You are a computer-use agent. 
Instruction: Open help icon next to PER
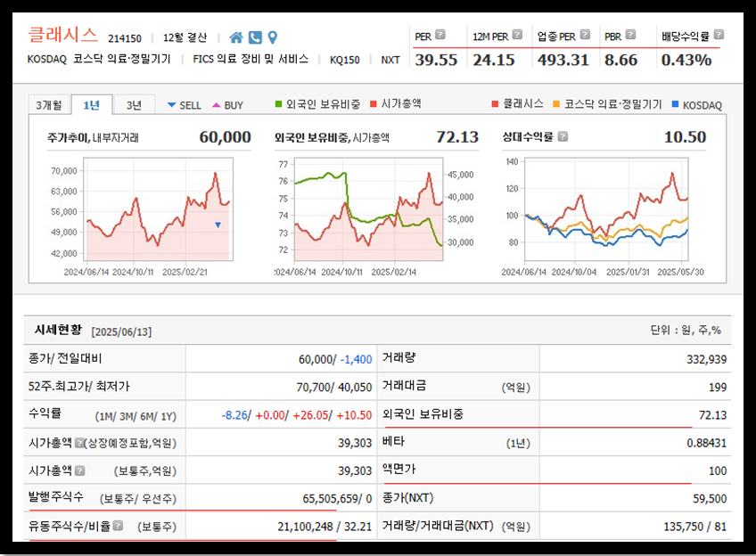(440, 35)
